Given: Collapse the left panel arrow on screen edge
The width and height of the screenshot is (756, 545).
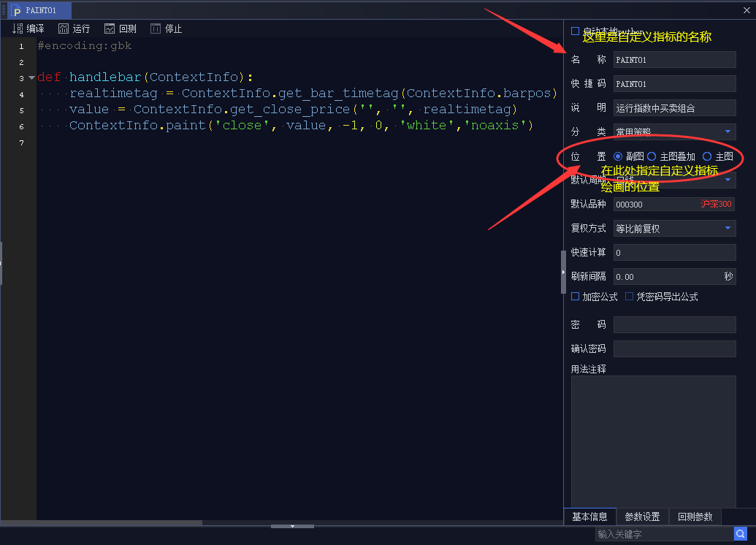Looking at the screenshot, I should point(3,263).
